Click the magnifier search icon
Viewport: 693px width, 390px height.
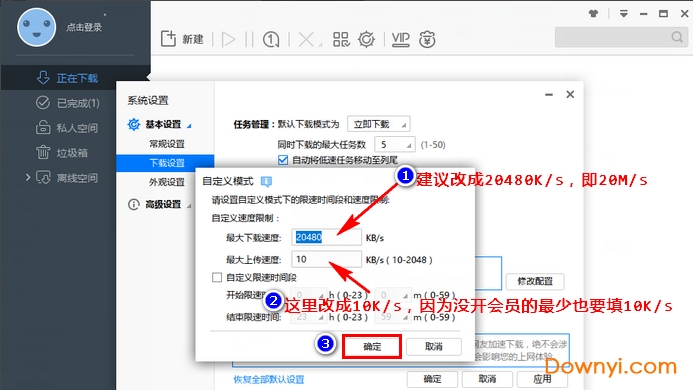[677, 37]
